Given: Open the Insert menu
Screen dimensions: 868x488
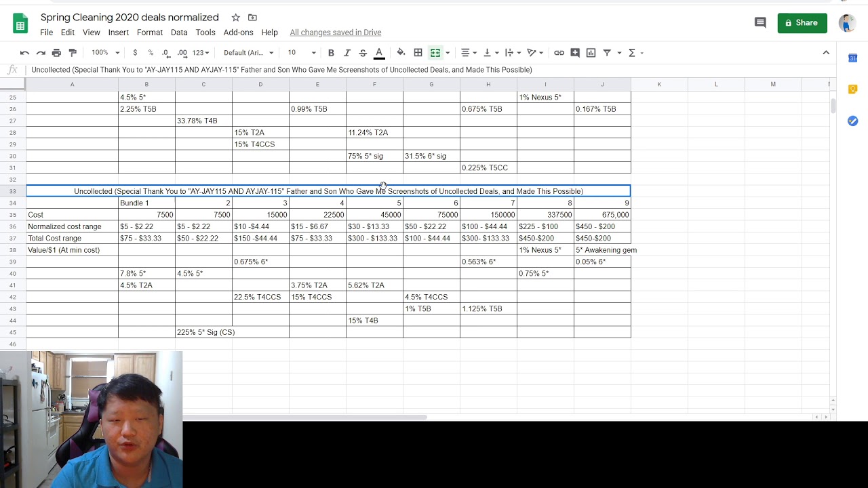Looking at the screenshot, I should click(x=118, y=33).
